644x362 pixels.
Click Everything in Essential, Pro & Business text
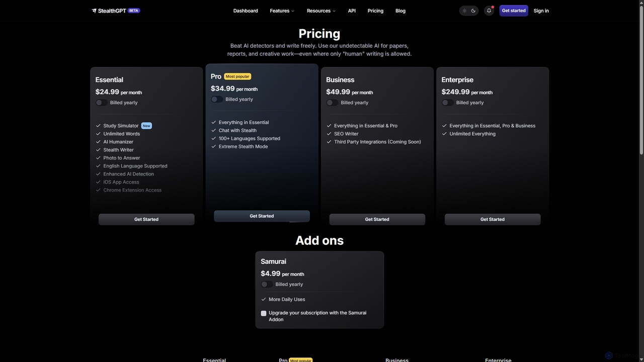492,126
